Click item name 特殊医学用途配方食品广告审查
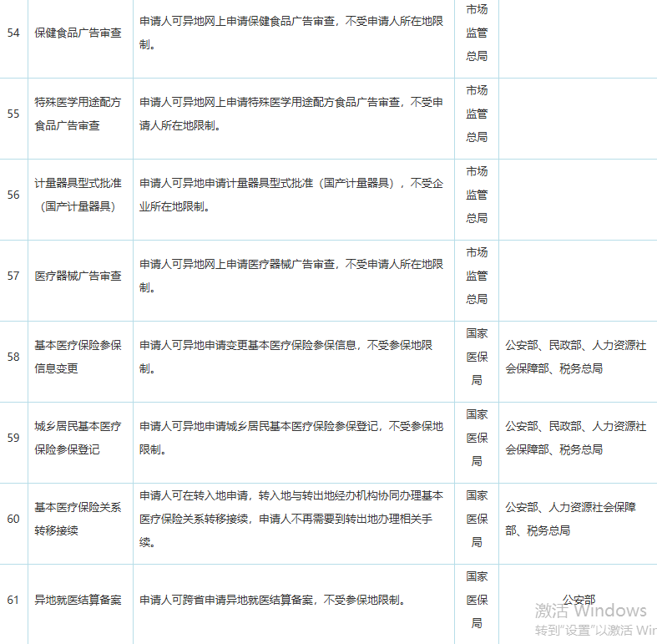The image size is (657, 644). (78, 114)
